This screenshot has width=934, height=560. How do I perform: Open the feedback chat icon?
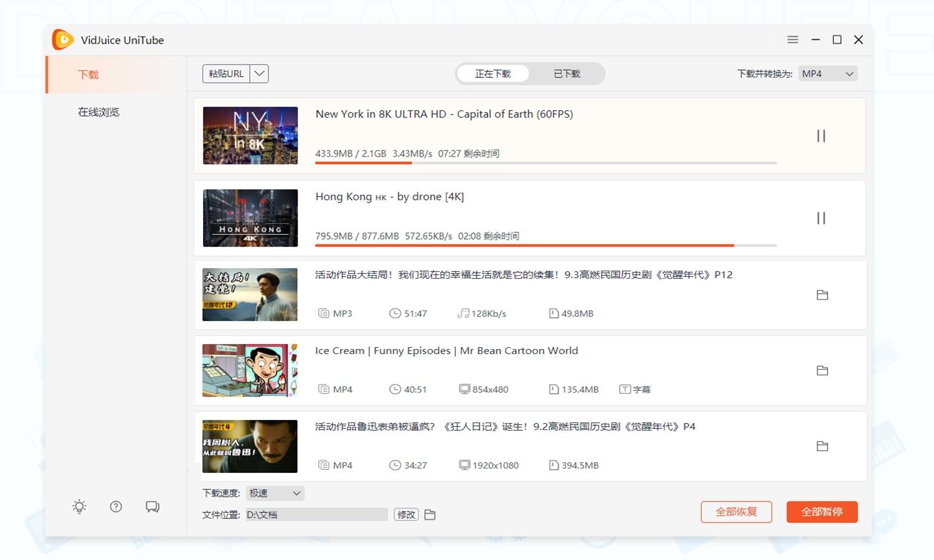(153, 506)
